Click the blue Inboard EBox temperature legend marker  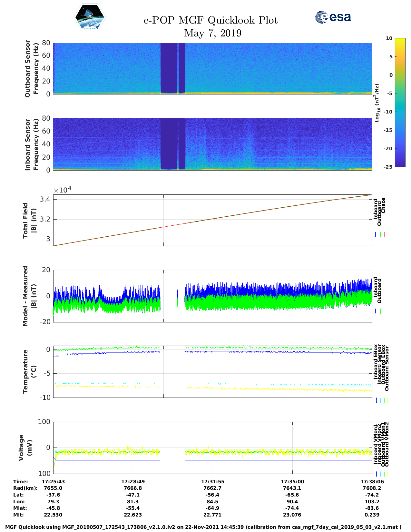pyautogui.click(x=377, y=400)
